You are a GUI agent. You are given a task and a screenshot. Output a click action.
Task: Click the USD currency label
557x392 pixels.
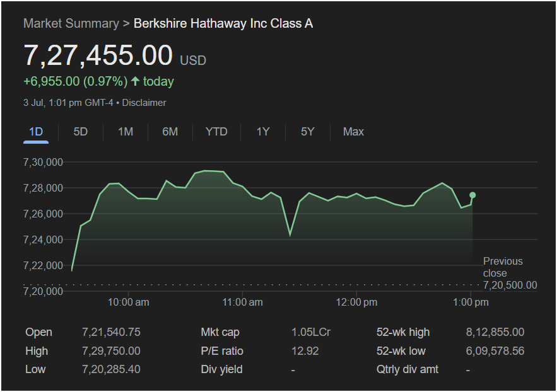[193, 61]
